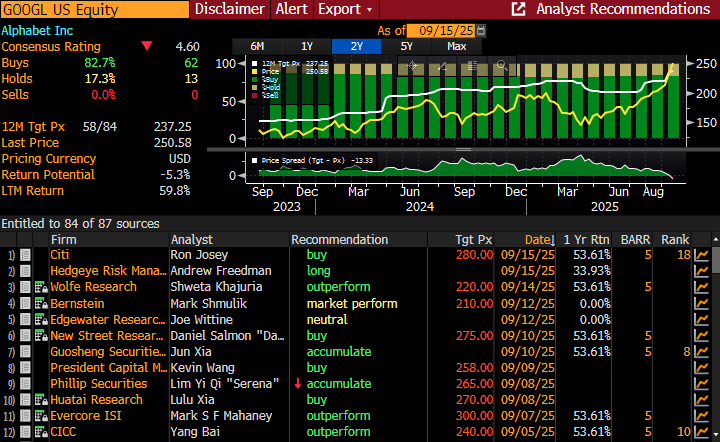Open research report icon for Huatai Research
Screen dimensions: 720x442
pos(41,400)
